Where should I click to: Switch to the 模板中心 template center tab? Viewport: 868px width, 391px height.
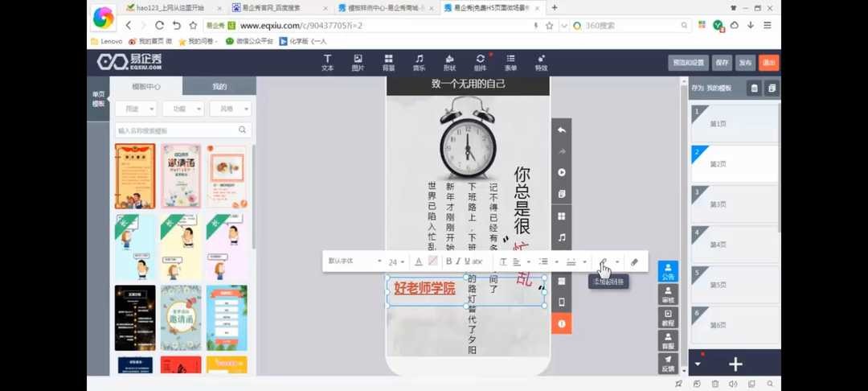click(x=146, y=86)
